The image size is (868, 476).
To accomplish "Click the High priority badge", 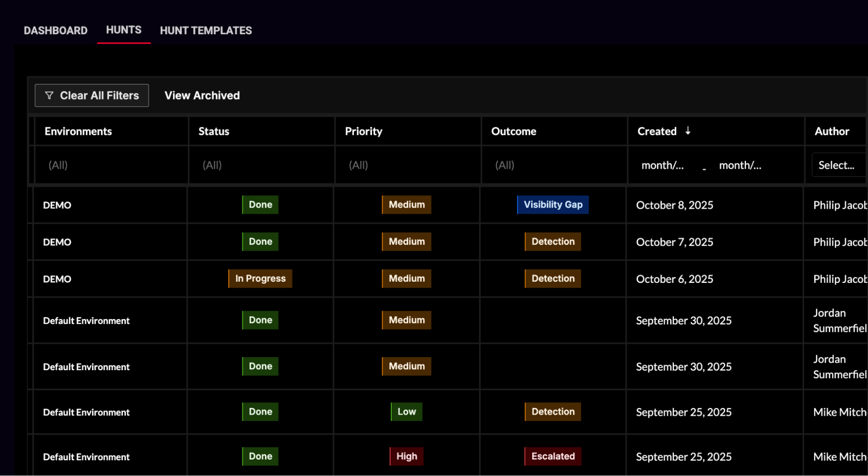I will [x=406, y=456].
